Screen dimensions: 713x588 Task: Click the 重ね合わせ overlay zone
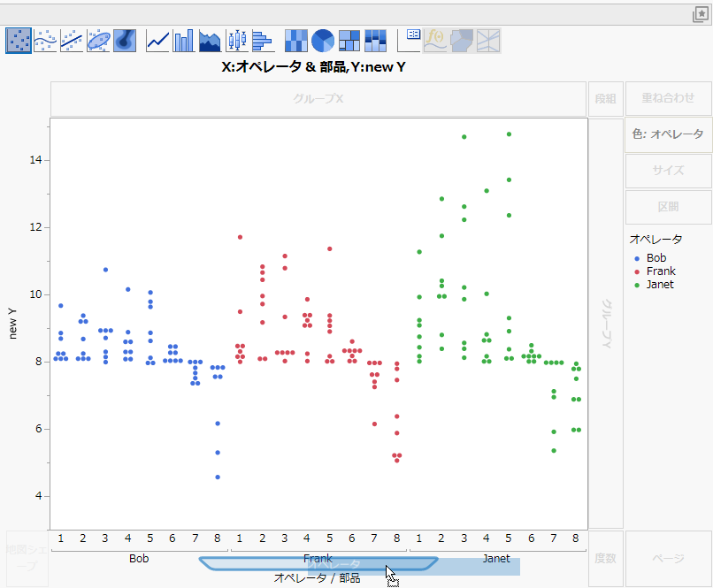point(668,98)
